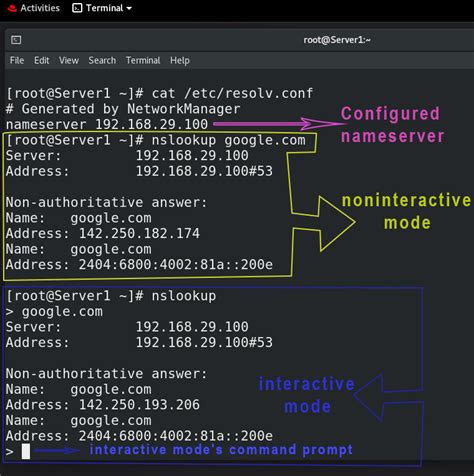474x476 pixels.
Task: Click the root@Server1:~ window title
Action: coord(337,40)
